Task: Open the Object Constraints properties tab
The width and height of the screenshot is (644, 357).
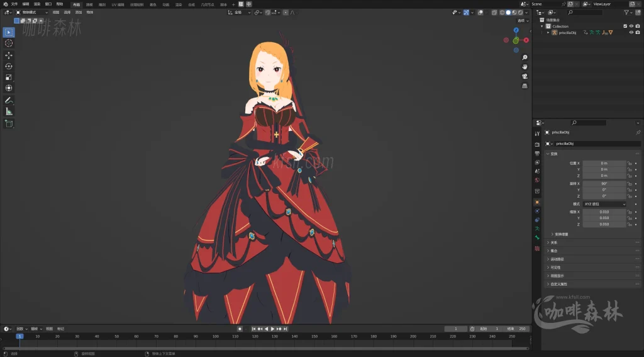Action: click(537, 220)
